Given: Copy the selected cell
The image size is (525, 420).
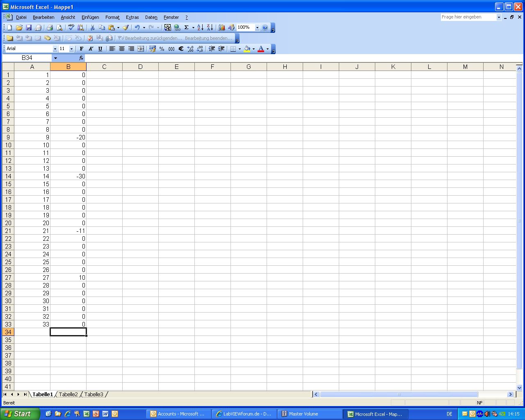Looking at the screenshot, I should point(102,27).
